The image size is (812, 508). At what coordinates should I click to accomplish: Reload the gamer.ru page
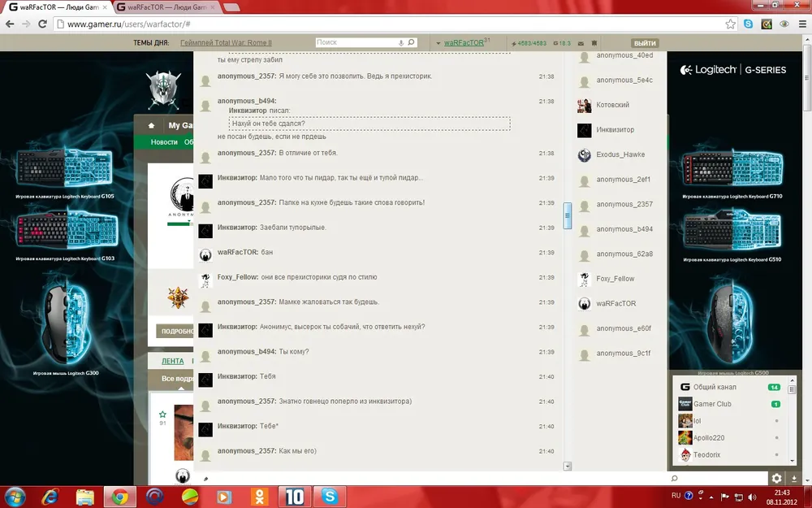point(42,24)
